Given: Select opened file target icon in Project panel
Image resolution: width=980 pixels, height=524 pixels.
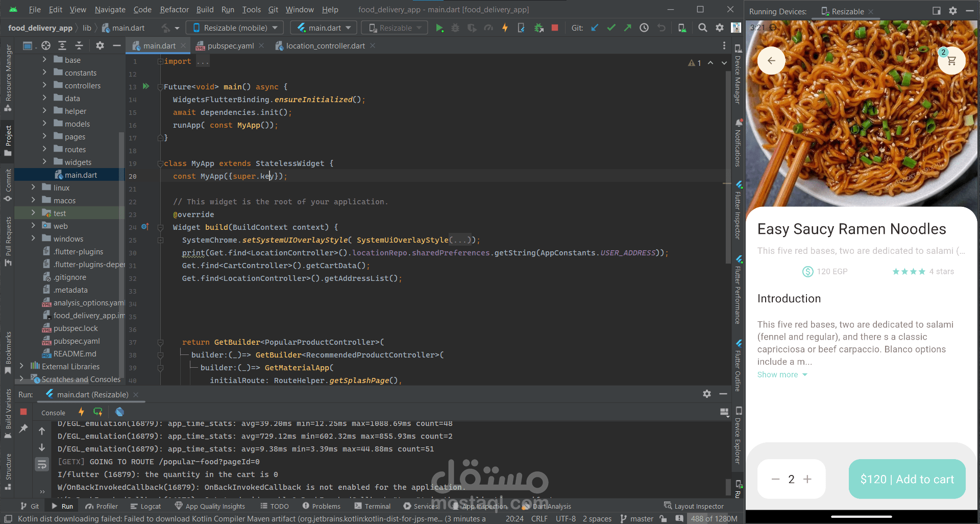Looking at the screenshot, I should coord(46,46).
